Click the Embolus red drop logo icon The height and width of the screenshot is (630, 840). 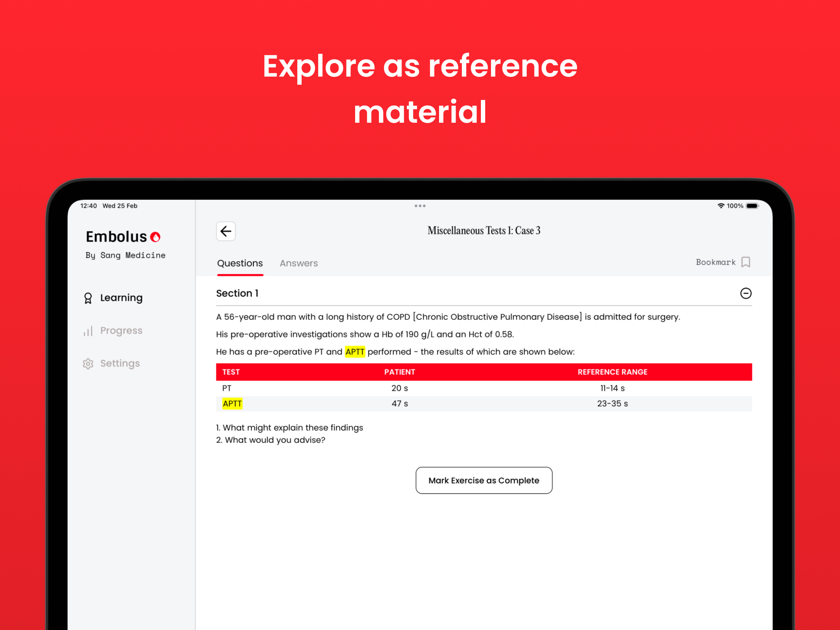pos(155,237)
